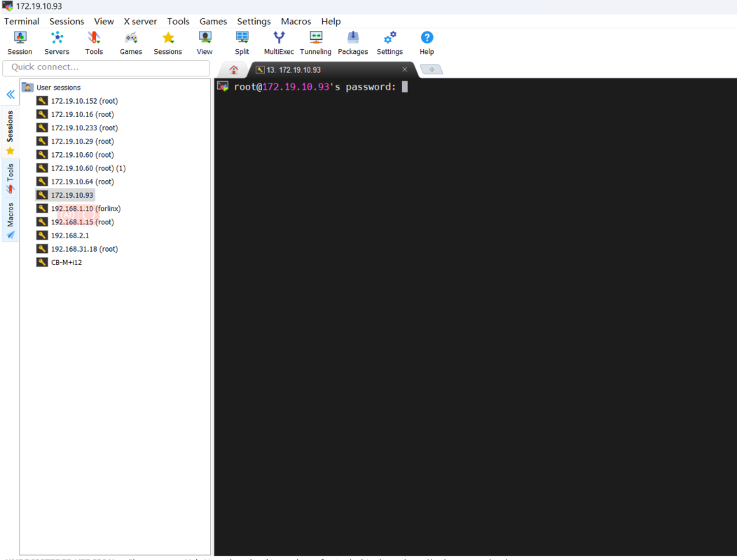Open the Settings gears toolbar icon
This screenshot has width=737, height=560.
pos(390,43)
